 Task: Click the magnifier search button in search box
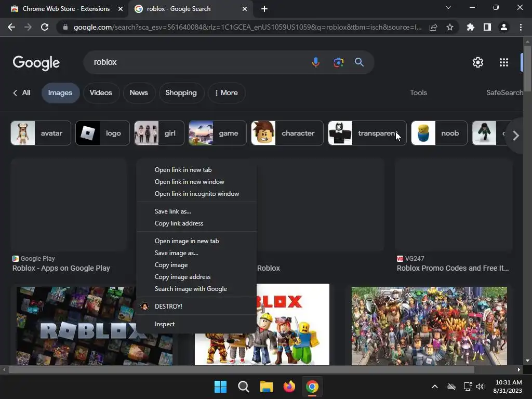click(359, 62)
